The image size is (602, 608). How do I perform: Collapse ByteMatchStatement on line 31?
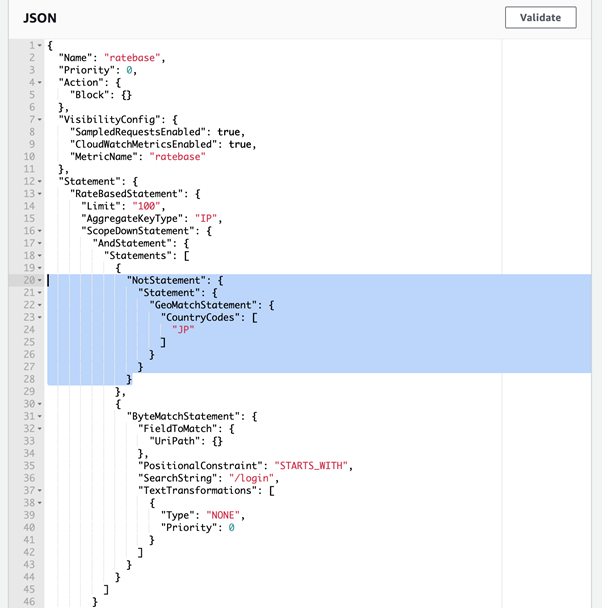[x=39, y=416]
